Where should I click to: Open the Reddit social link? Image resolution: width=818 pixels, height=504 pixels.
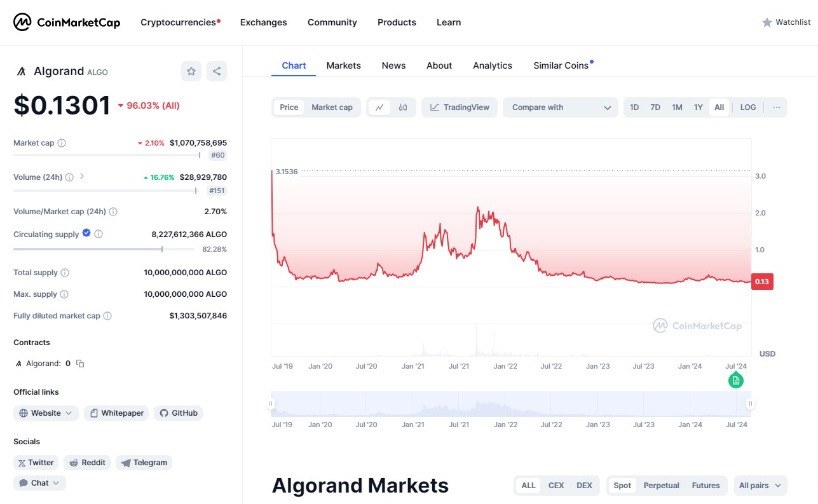(x=87, y=463)
